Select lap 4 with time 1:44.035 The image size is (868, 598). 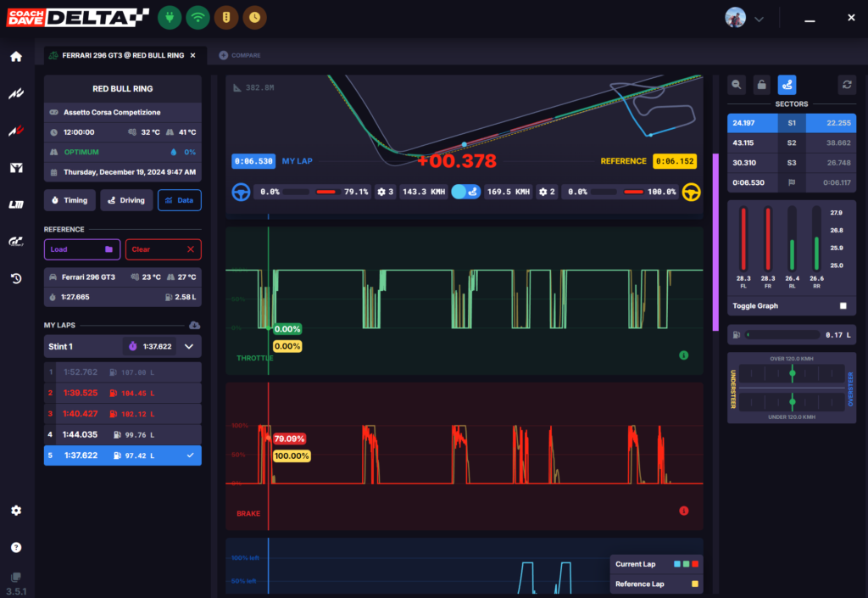[123, 434]
